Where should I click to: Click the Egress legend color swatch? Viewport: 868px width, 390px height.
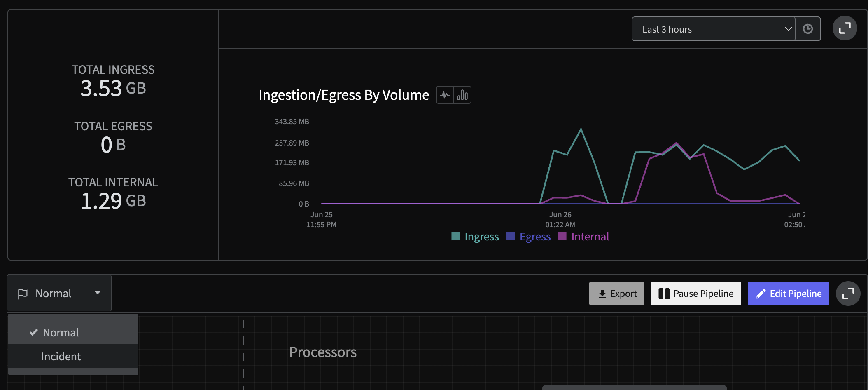tap(511, 237)
